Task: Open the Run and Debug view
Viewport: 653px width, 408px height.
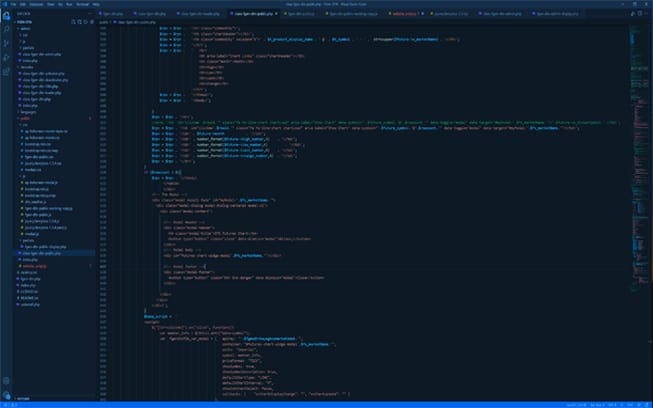Action: coord(7,59)
